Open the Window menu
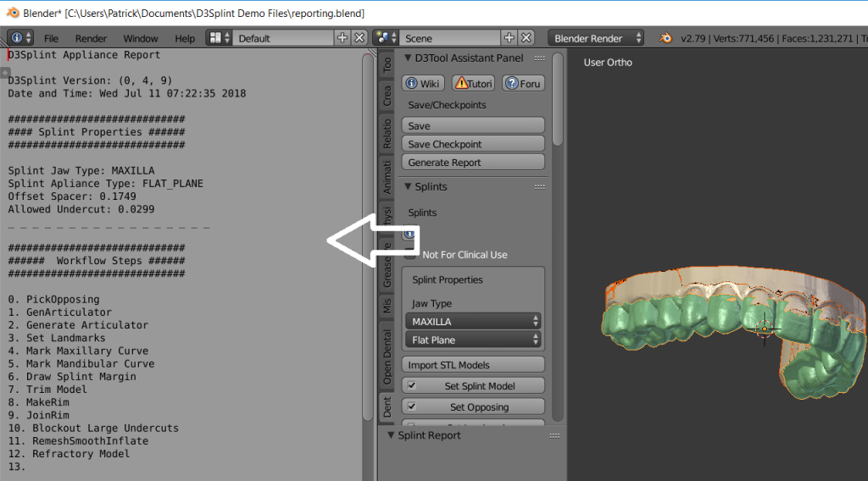Viewport: 868px width, 481px height. (x=140, y=38)
